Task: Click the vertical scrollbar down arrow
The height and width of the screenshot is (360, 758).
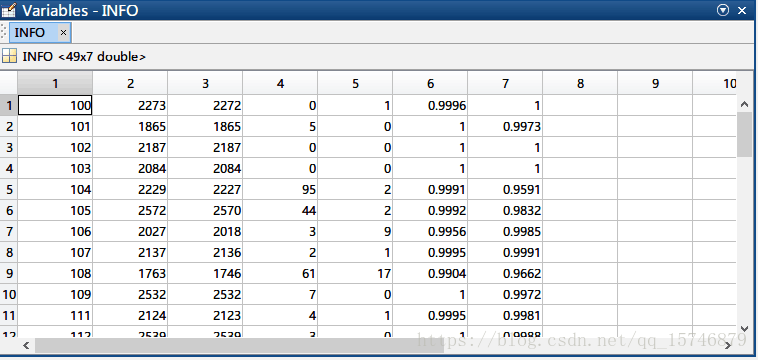Action: point(744,328)
